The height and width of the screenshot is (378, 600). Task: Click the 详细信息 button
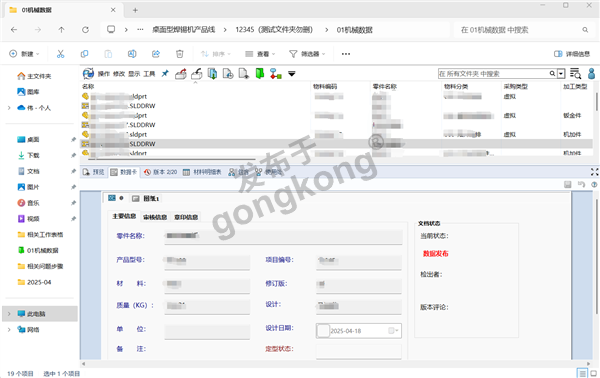[572, 54]
